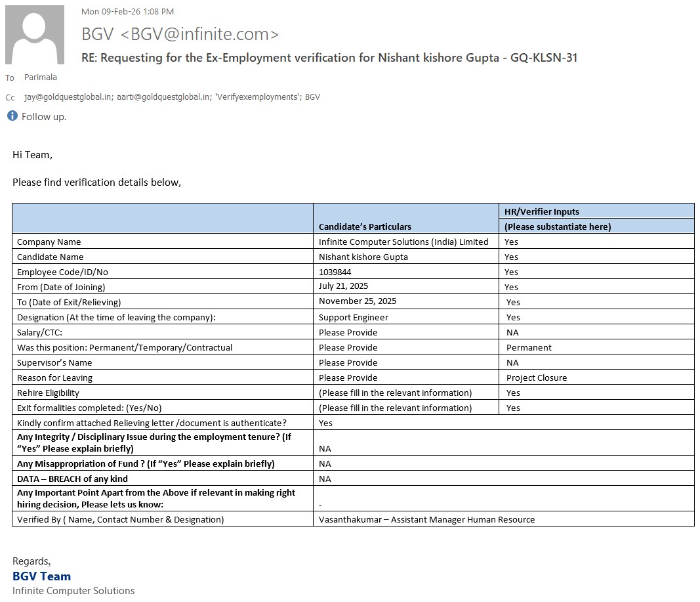Click recipient Parimala in the To field

click(x=41, y=77)
